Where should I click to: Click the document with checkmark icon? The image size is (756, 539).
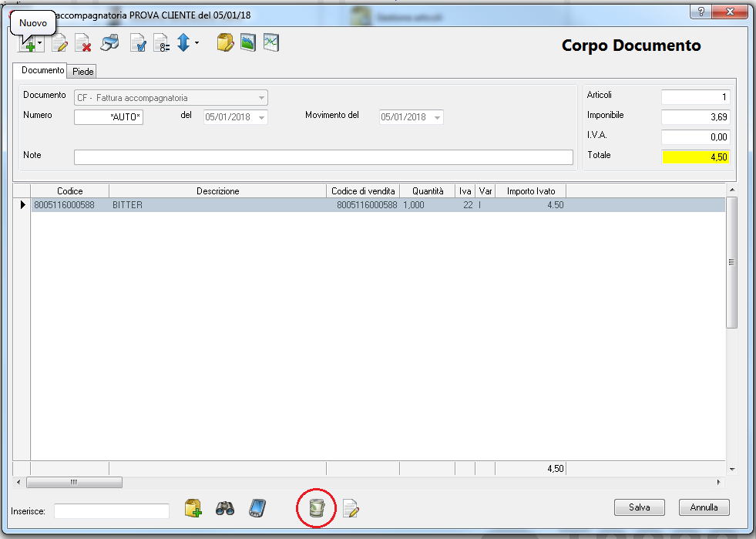tap(138, 44)
